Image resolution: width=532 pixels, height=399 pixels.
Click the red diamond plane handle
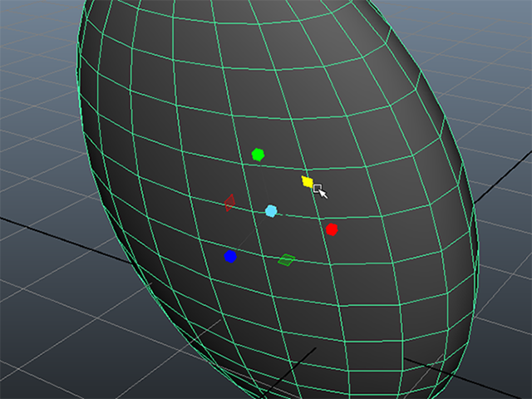click(x=229, y=203)
